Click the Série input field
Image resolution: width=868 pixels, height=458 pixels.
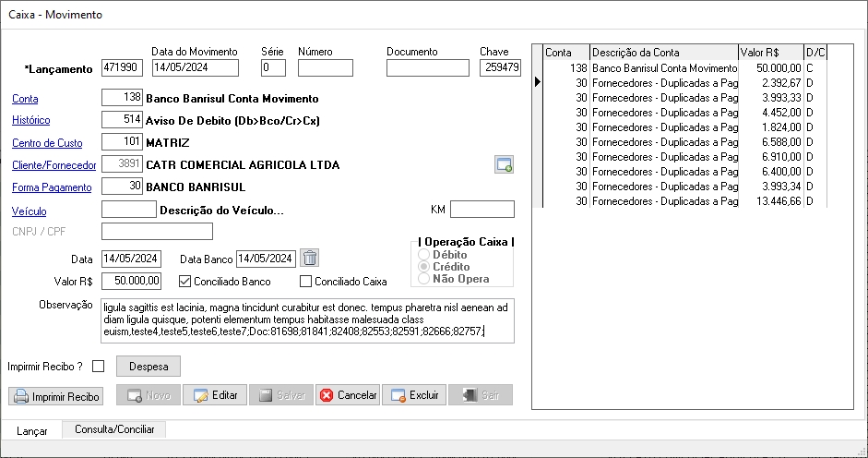pyautogui.click(x=273, y=67)
